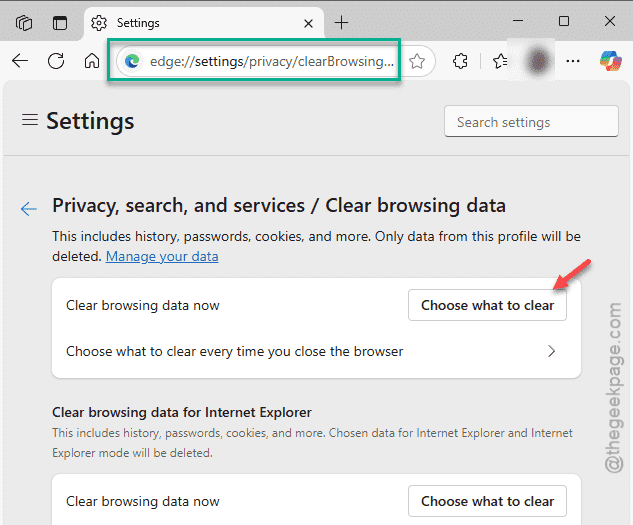This screenshot has width=633, height=525.
Task: Open the Extensions puzzle icon
Action: (460, 61)
